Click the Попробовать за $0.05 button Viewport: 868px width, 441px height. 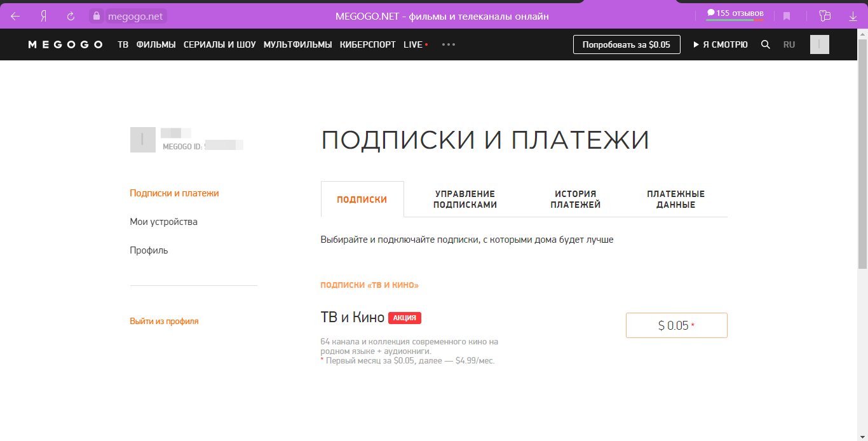coord(627,44)
